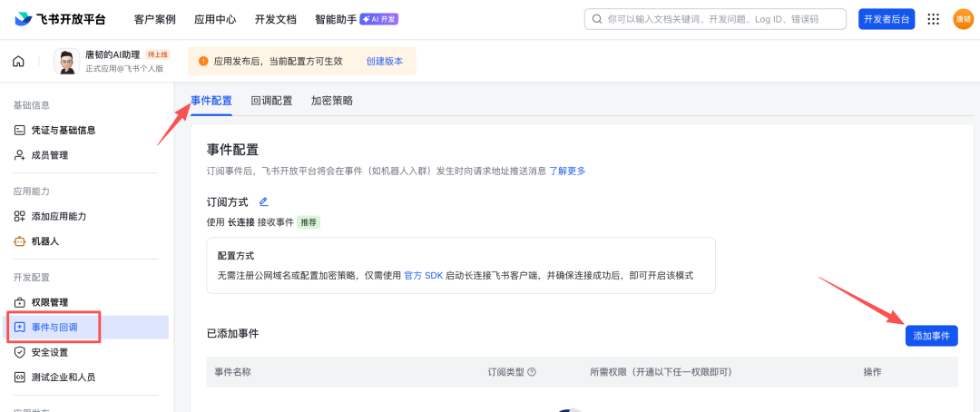Click the 事件名称 column header
The image size is (980, 412).
233,372
